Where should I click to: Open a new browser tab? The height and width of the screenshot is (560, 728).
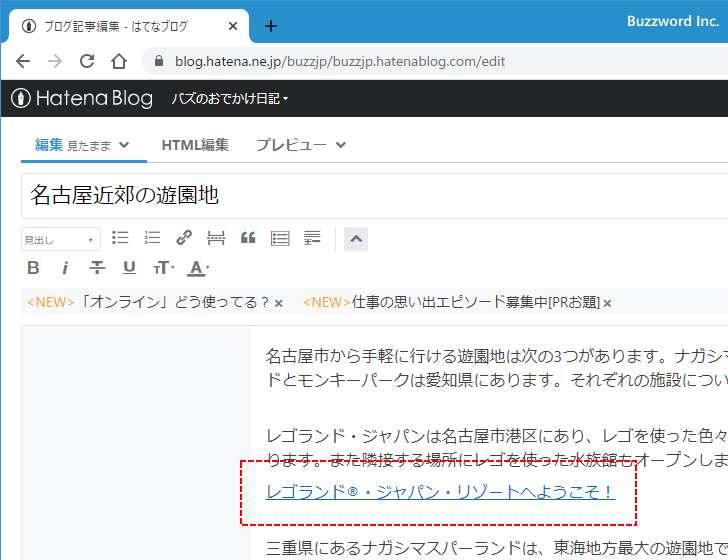271,26
